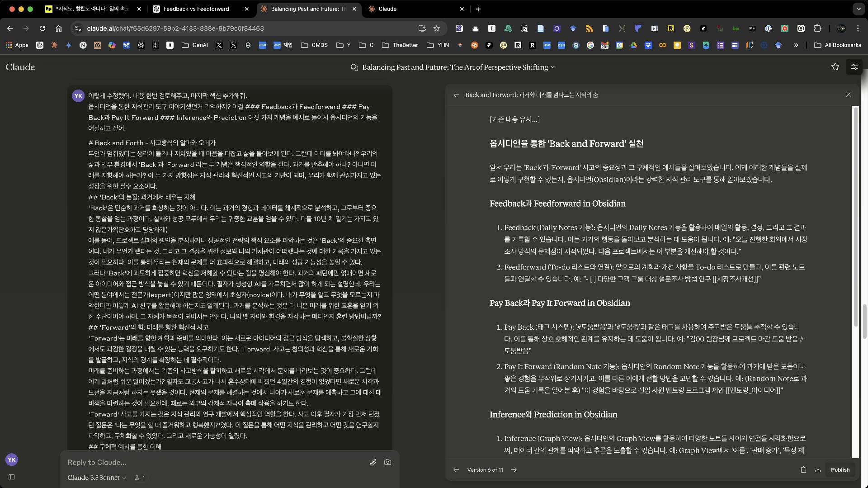Toggle the sidebar panel open
This screenshot has height=488, width=868.
pyautogui.click(x=12, y=477)
